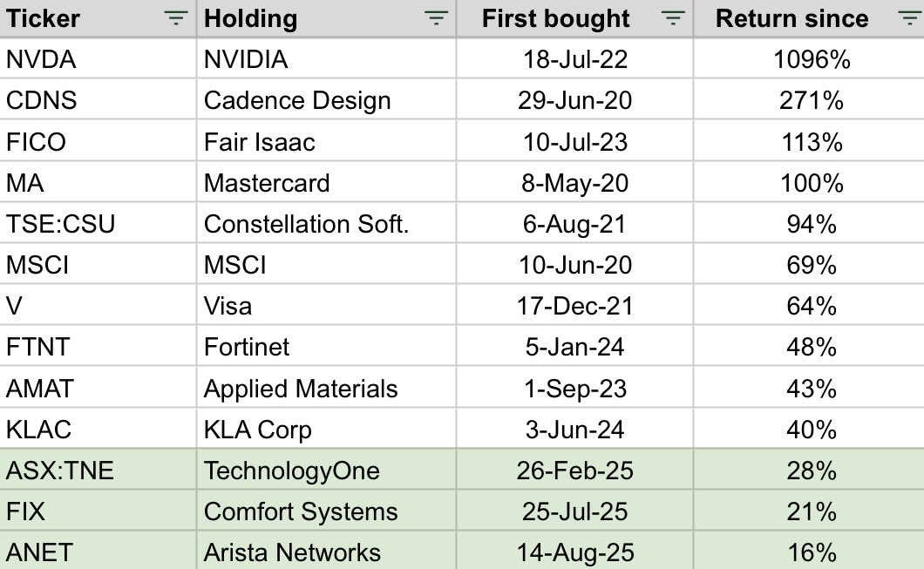Select the 5-Jan-24 date cell
The height and width of the screenshot is (569, 924).
[x=574, y=347]
